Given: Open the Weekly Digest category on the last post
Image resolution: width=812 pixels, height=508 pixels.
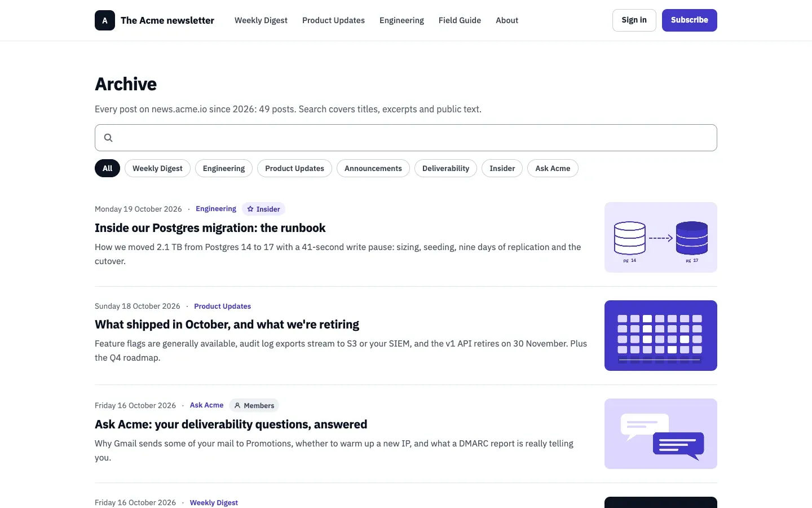Looking at the screenshot, I should pyautogui.click(x=214, y=502).
